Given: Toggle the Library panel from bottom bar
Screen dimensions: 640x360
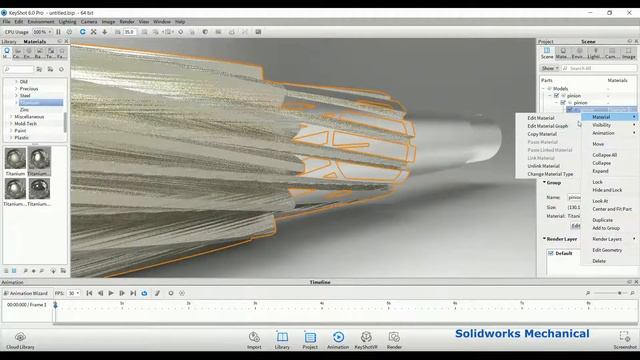Looking at the screenshot, I should click(282, 340).
